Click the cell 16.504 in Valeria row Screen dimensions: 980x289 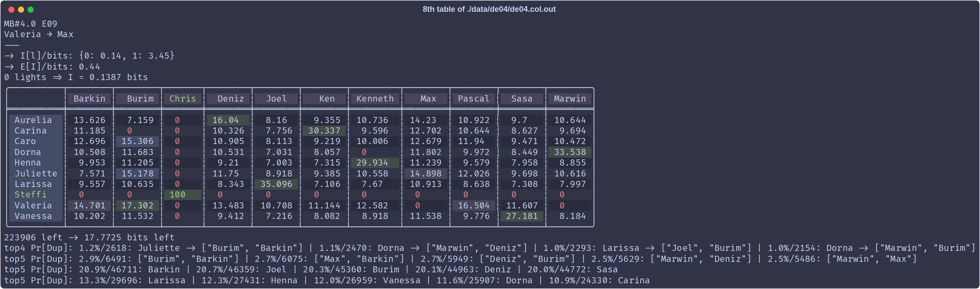(x=474, y=205)
